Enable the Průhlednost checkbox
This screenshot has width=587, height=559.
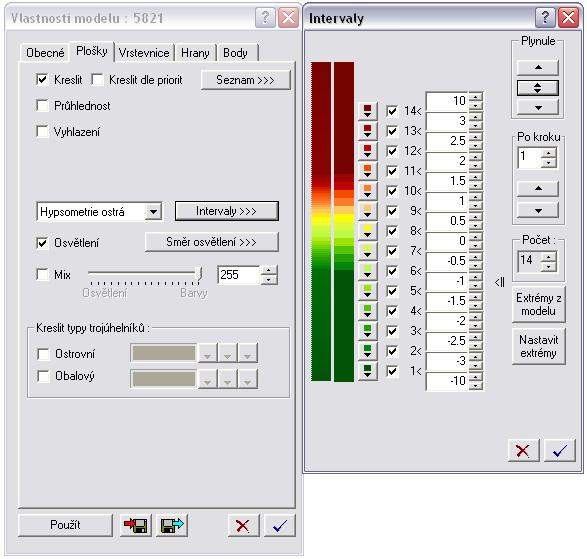(42, 106)
